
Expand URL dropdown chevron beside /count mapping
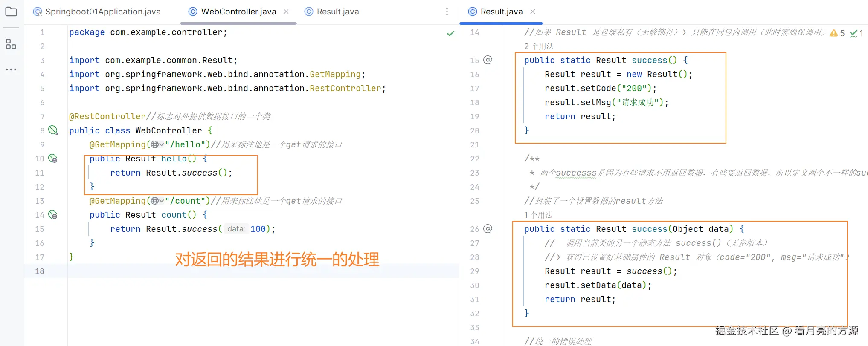(162, 201)
